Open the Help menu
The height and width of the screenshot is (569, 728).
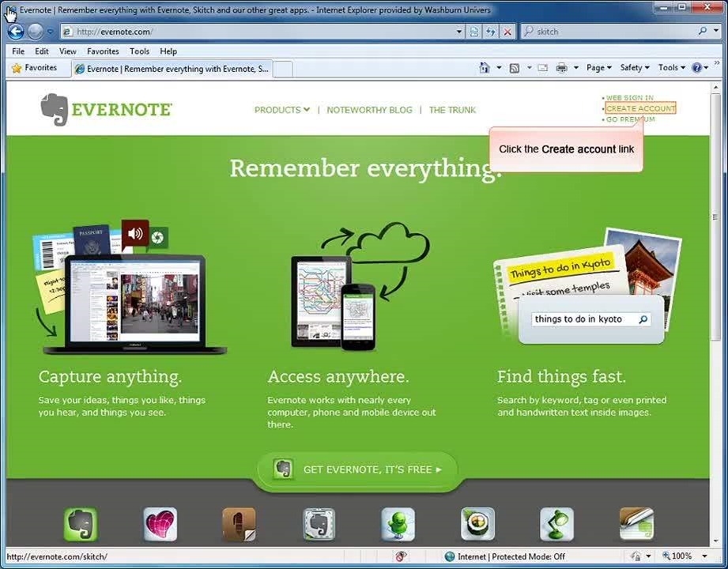tap(168, 51)
